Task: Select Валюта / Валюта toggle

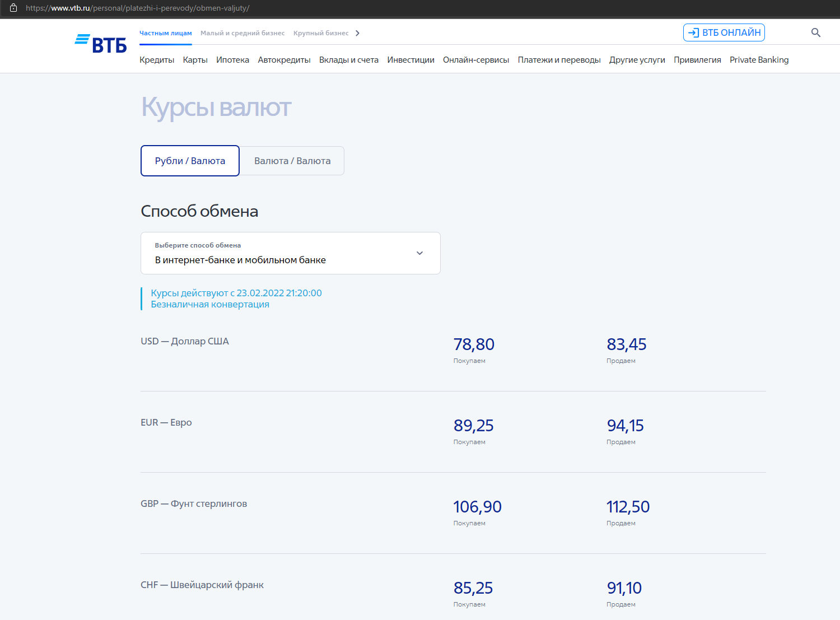Action: (292, 161)
